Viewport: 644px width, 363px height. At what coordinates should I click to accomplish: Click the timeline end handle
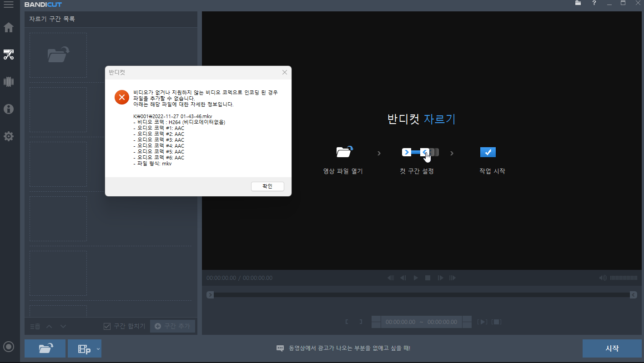(x=633, y=295)
